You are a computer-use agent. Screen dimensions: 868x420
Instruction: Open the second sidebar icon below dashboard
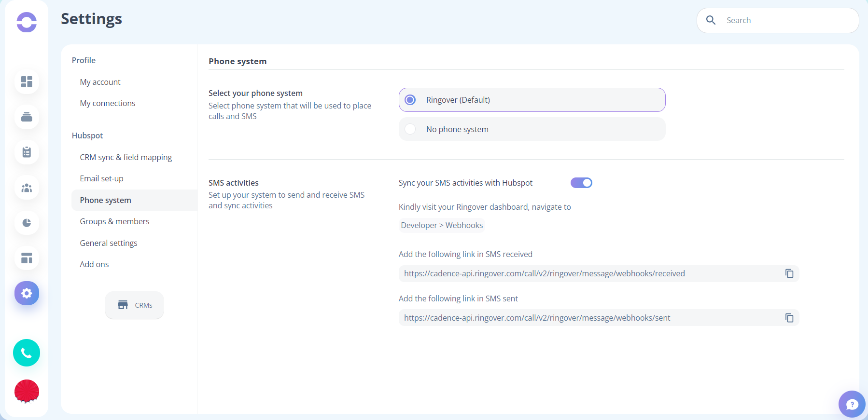click(x=27, y=117)
